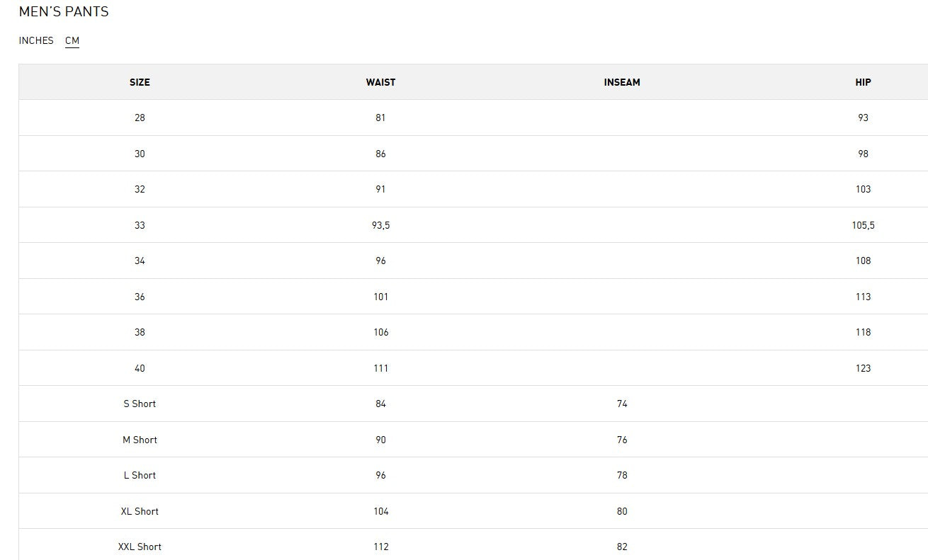This screenshot has width=928, height=560.
Task: Click the WAIST column header
Action: coord(380,82)
